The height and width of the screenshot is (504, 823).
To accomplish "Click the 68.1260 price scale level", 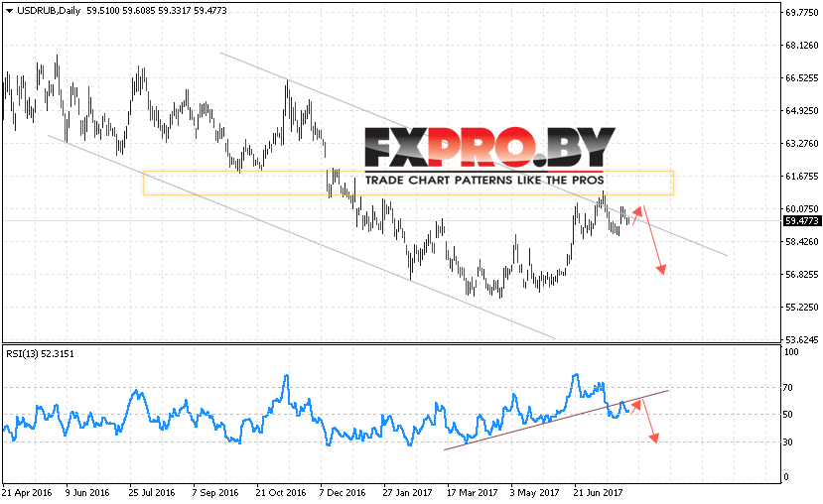I will [801, 46].
